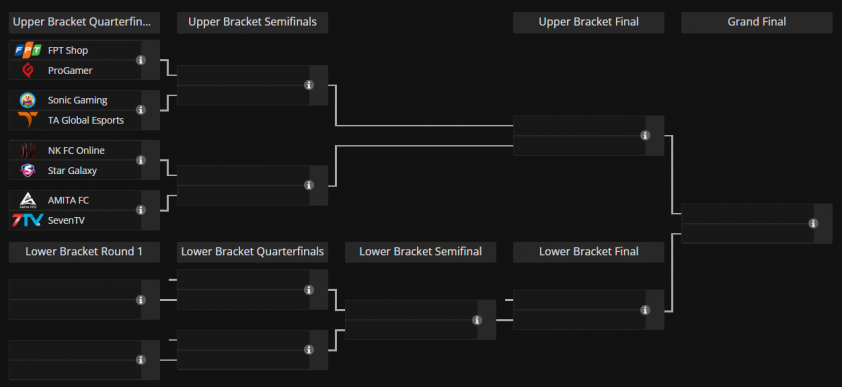This screenshot has width=842, height=387.
Task: Open Grand Final match info icon
Action: pyautogui.click(x=813, y=223)
